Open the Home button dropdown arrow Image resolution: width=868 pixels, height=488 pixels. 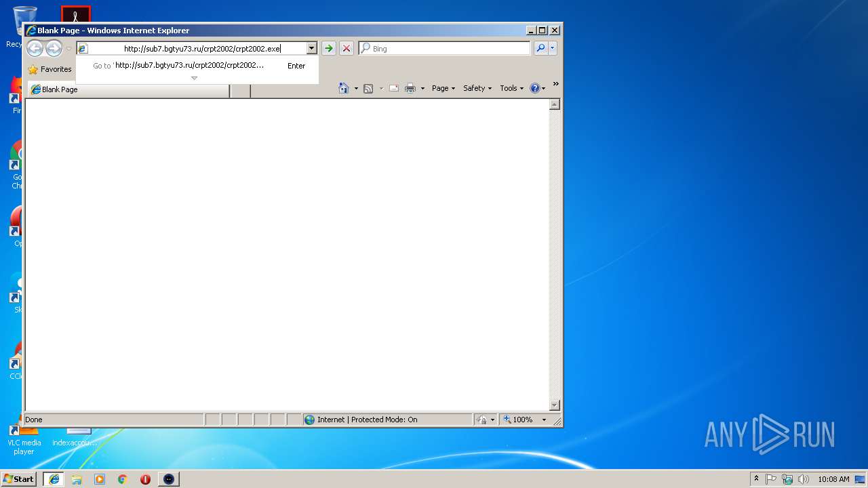click(356, 88)
